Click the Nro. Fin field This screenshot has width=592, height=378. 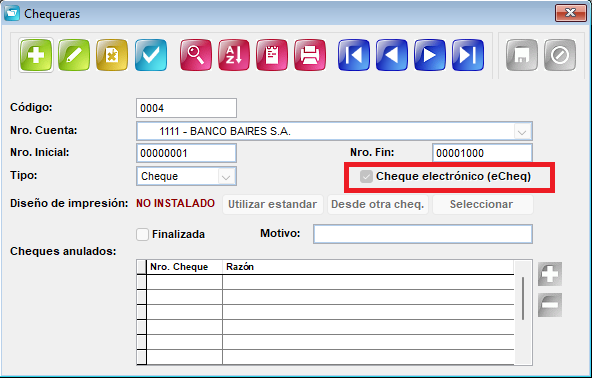point(483,153)
